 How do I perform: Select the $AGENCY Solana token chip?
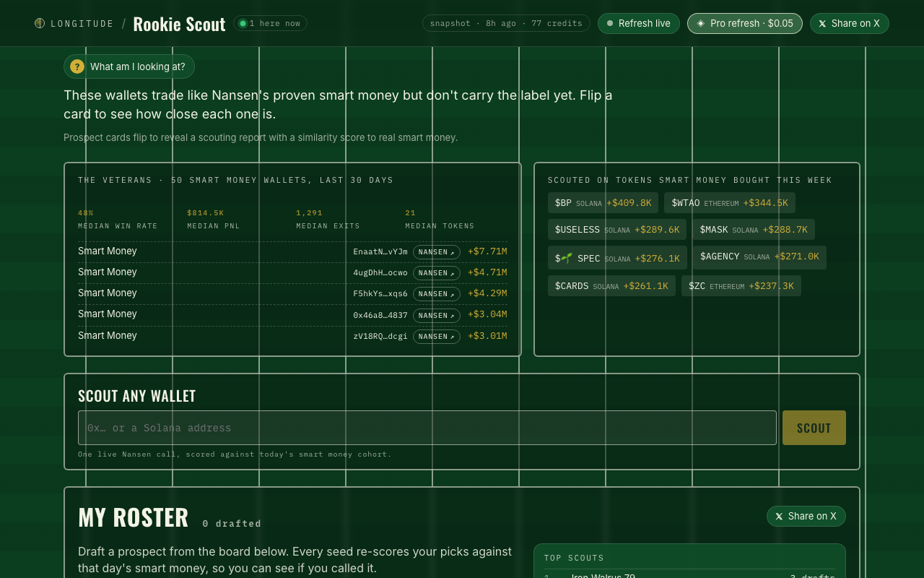(759, 256)
